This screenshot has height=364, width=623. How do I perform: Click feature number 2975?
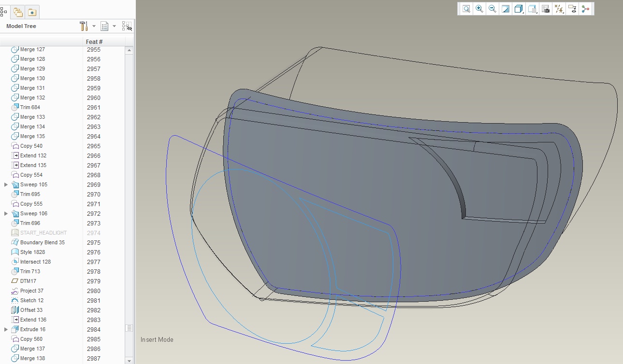click(x=94, y=242)
